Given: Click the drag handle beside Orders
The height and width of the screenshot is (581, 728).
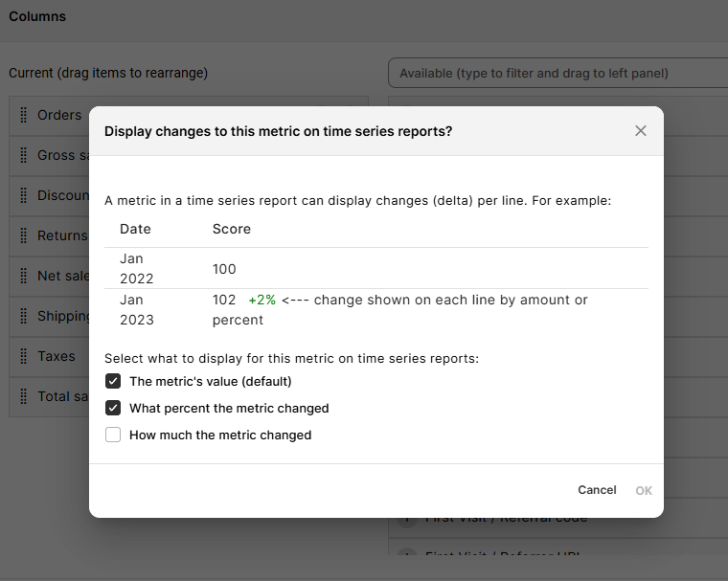Looking at the screenshot, I should [x=23, y=115].
